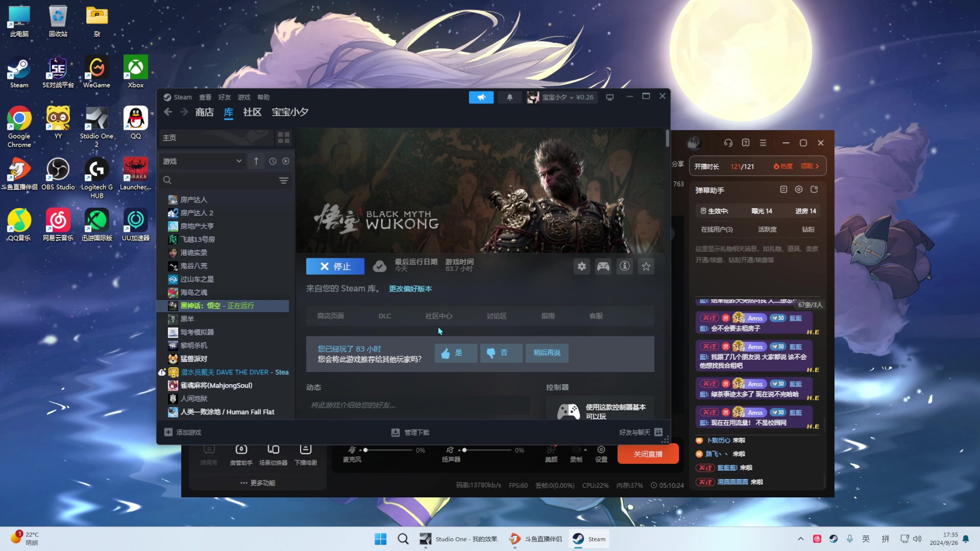
Task: Open the 宝宝小夕 account dropdown in Steam
Action: coord(561,97)
